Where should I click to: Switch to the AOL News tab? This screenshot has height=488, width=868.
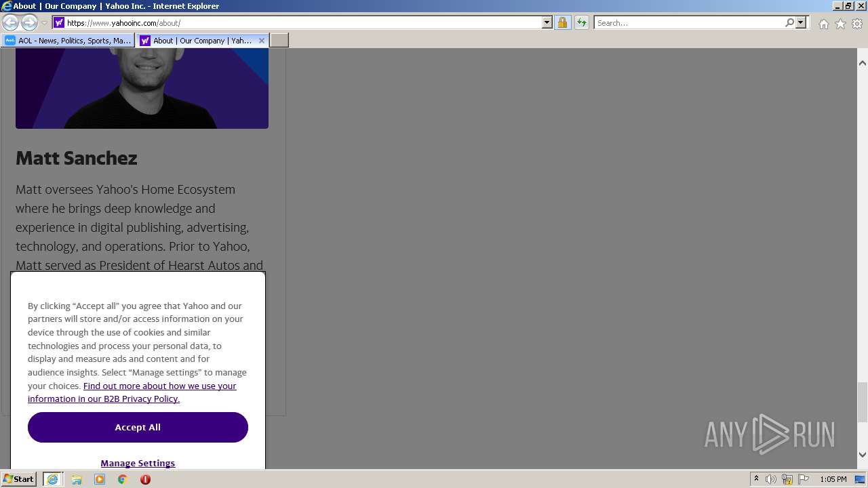tap(68, 41)
